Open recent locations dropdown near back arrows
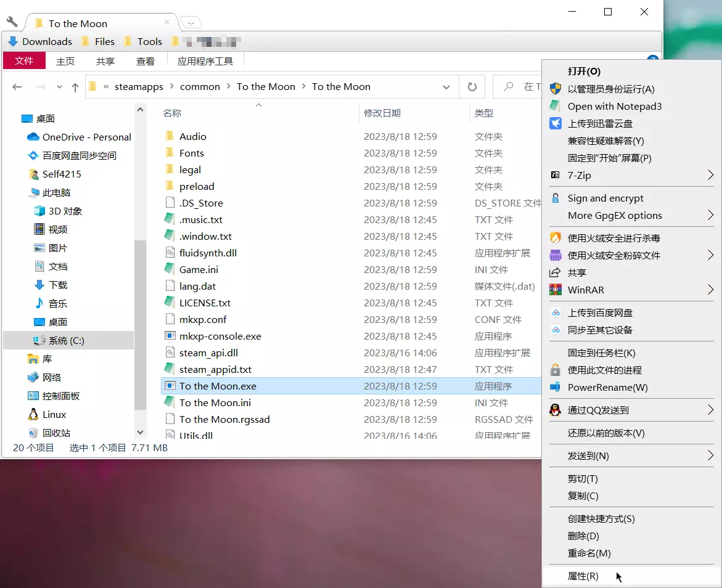Image resolution: width=722 pixels, height=588 pixels. [59, 86]
